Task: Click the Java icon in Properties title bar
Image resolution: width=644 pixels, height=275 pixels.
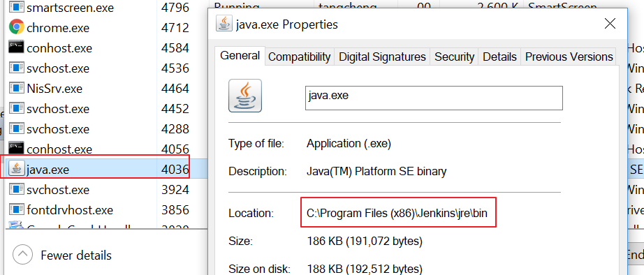Action: pos(224,24)
